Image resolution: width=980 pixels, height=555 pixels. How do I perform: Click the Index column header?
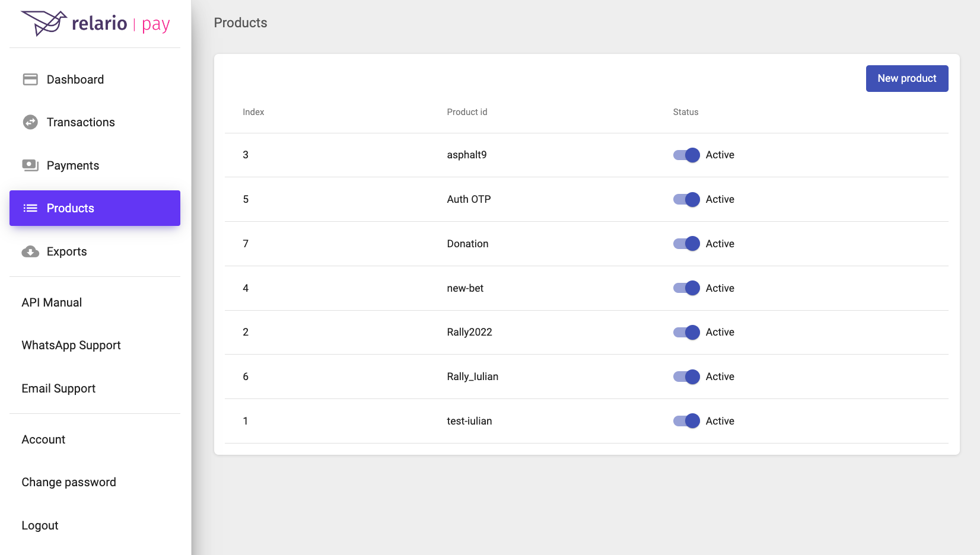point(253,112)
